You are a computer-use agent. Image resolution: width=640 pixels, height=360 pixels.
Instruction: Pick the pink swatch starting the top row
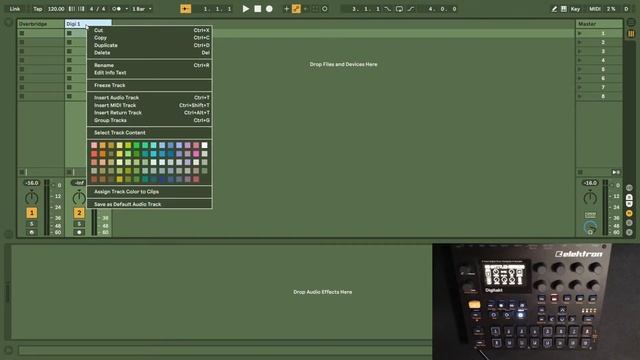[94, 145]
